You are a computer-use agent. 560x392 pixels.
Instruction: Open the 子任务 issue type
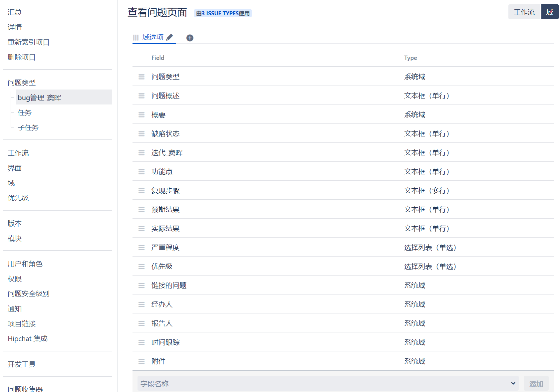coord(28,127)
